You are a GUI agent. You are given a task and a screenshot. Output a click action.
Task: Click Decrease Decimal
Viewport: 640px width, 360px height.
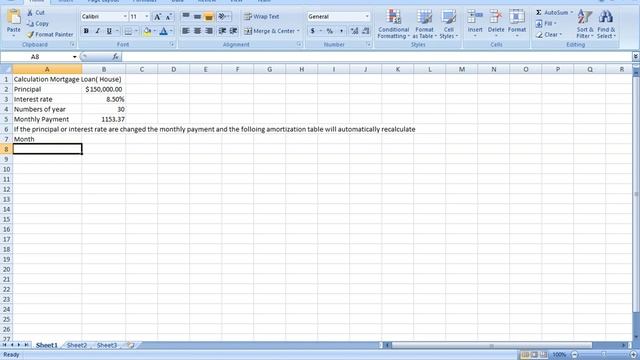(366, 31)
